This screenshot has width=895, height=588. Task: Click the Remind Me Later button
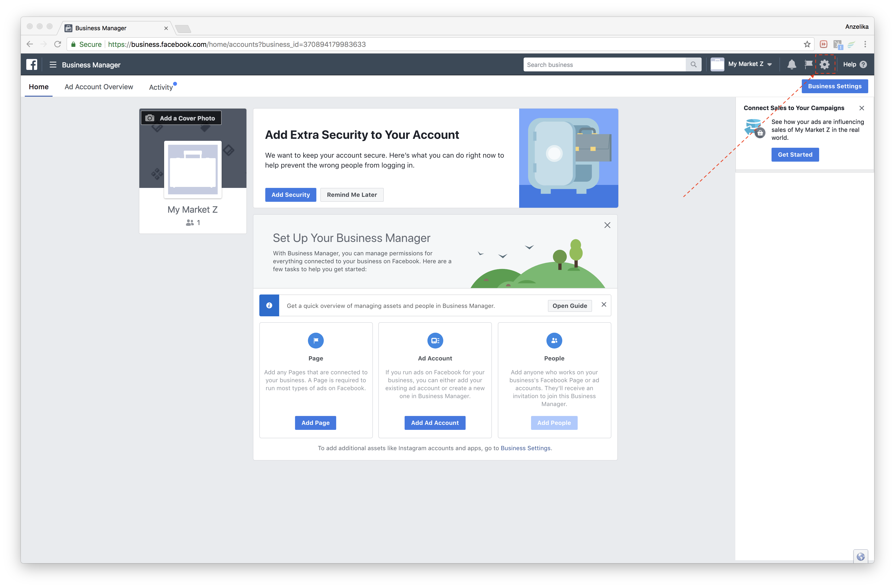[352, 194]
